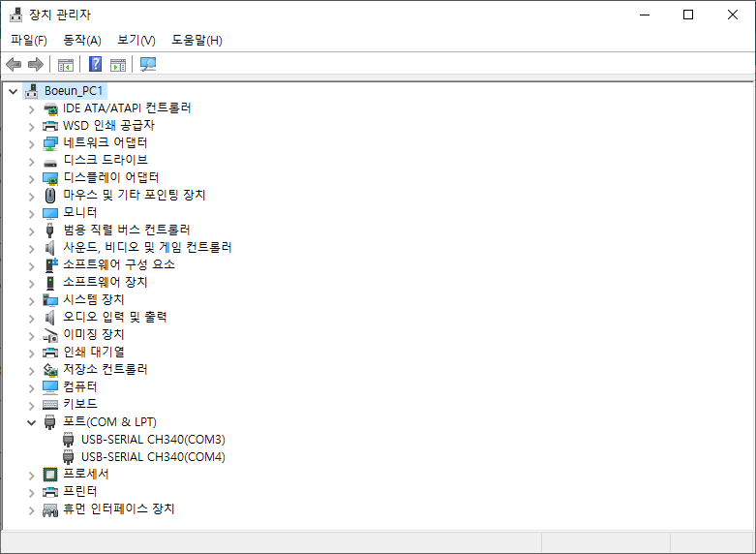Click the 모니터 icon
The height and width of the screenshot is (554, 756).
[x=50, y=213]
